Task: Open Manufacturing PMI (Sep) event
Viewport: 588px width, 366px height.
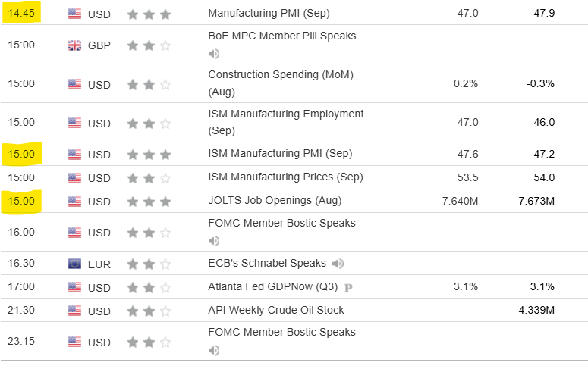Action: (x=269, y=14)
